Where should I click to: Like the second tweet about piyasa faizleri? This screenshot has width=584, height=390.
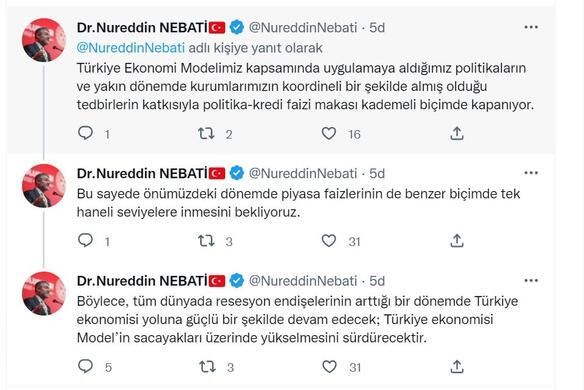coord(329,241)
